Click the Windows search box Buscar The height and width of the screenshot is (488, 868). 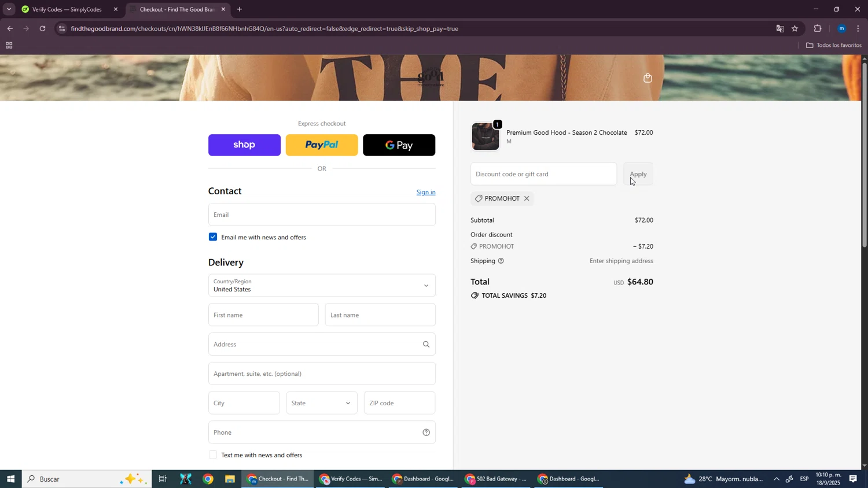[87, 479]
